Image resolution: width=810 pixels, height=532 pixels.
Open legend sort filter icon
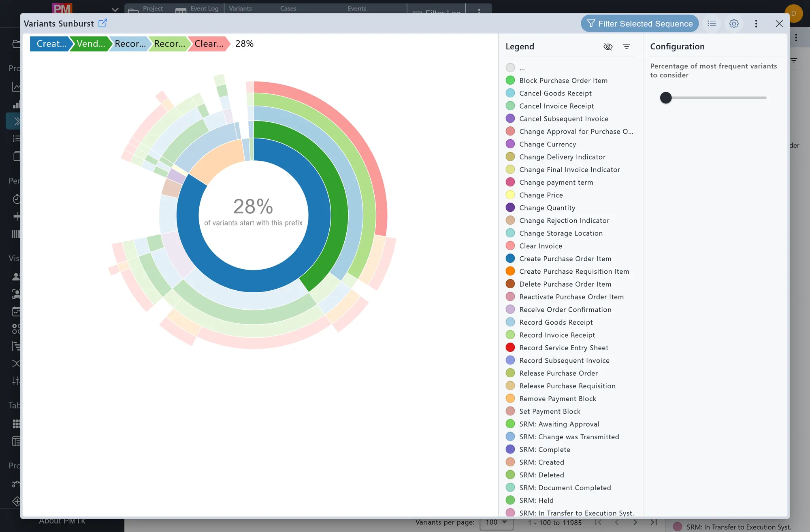coord(627,47)
